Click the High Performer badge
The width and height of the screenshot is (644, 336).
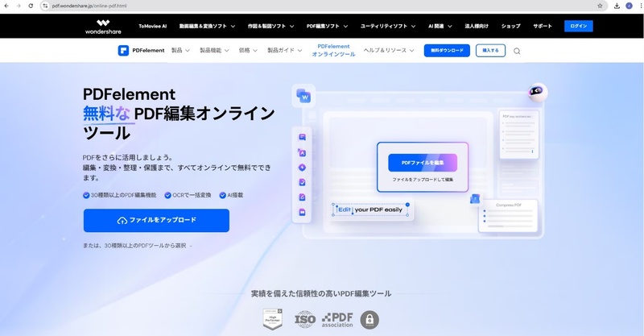(x=273, y=319)
